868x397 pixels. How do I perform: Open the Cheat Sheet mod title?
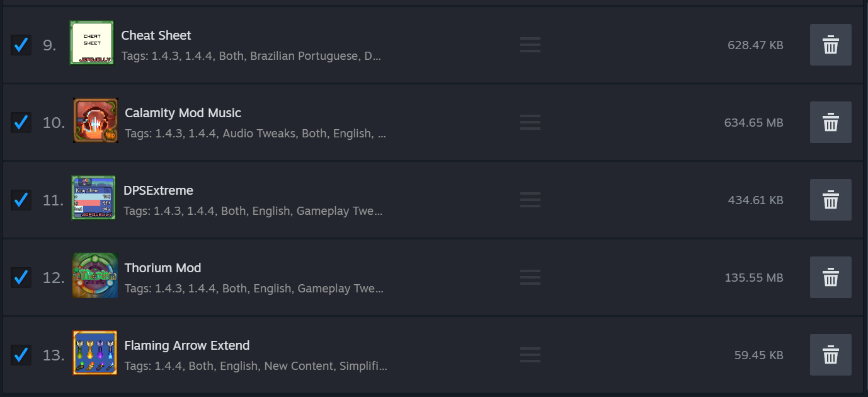pos(156,35)
